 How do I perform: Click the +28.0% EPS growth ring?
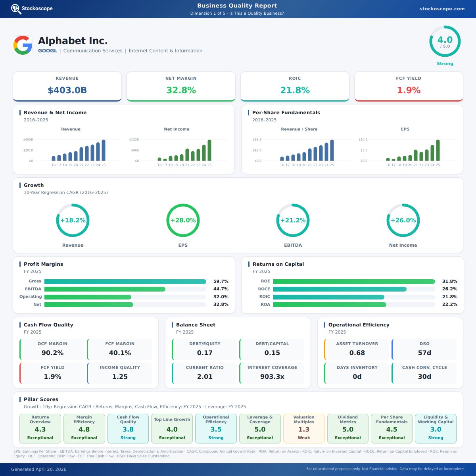pyautogui.click(x=183, y=220)
